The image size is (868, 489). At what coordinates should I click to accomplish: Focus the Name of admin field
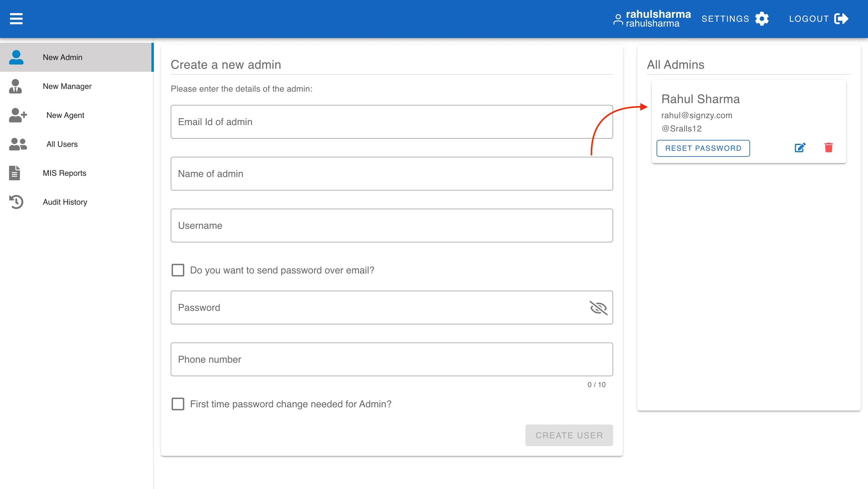coord(392,174)
